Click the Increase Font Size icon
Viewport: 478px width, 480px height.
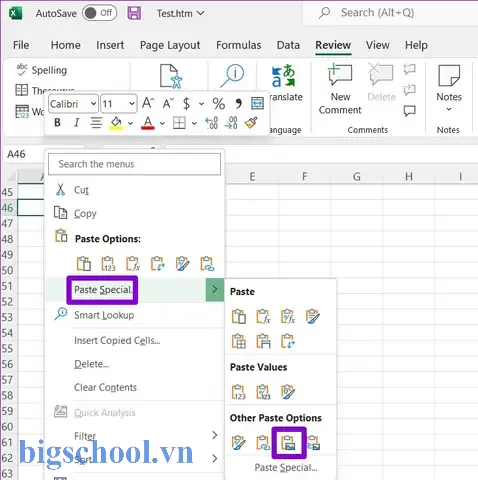tap(148, 104)
